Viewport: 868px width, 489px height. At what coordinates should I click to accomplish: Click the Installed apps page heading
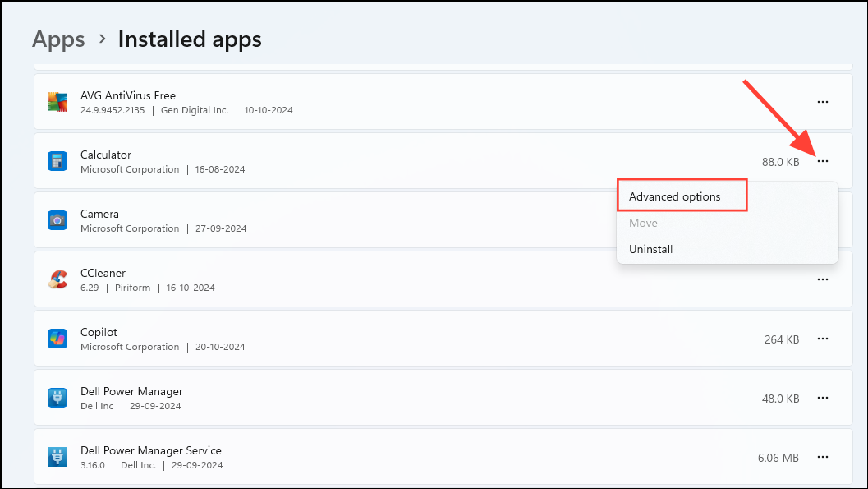190,39
